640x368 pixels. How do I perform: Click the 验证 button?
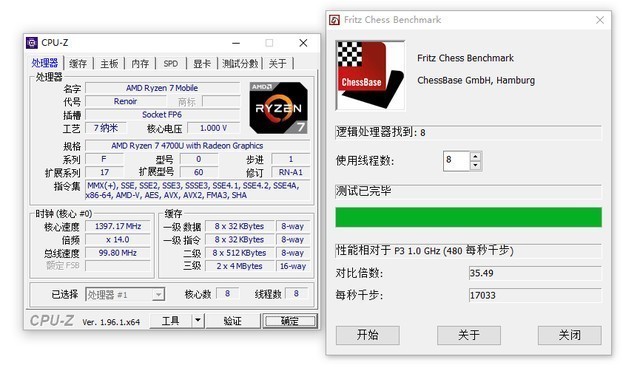(x=233, y=321)
